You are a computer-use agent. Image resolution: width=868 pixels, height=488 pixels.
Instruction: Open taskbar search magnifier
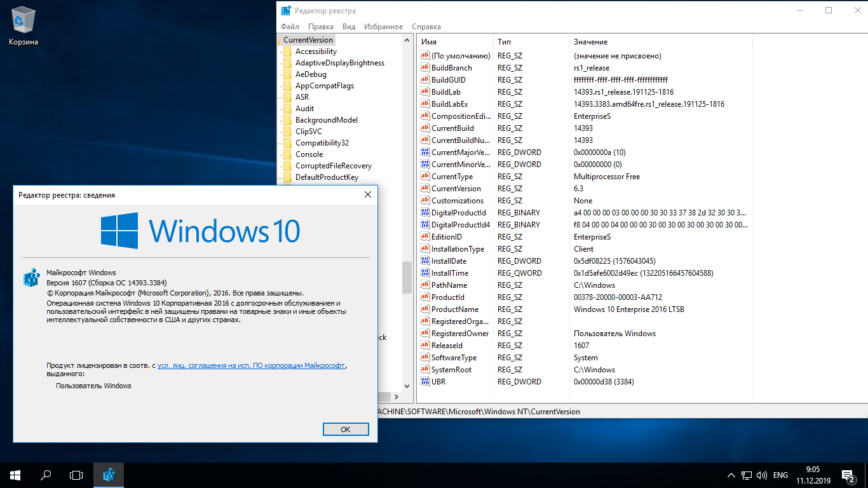pos(46,475)
